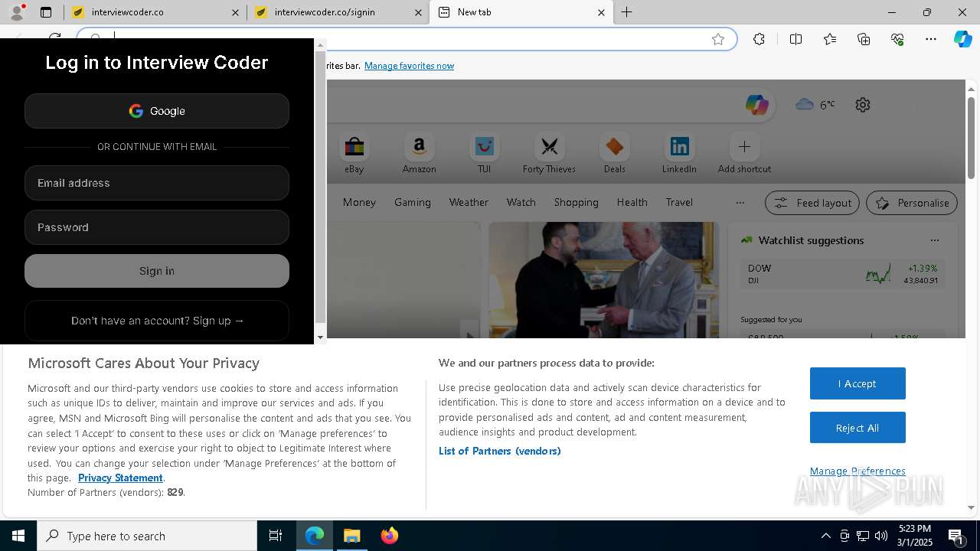Sign in with Google button

pyautogui.click(x=157, y=111)
